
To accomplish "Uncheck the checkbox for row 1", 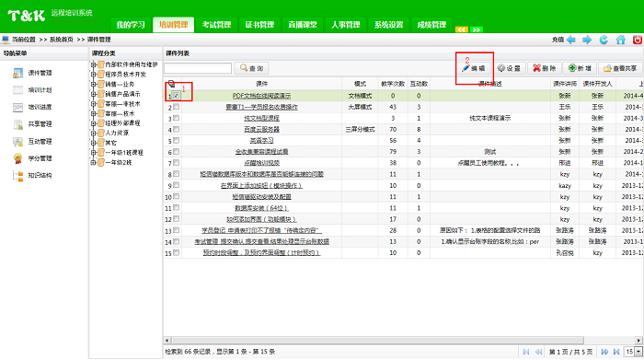I will (x=177, y=96).
